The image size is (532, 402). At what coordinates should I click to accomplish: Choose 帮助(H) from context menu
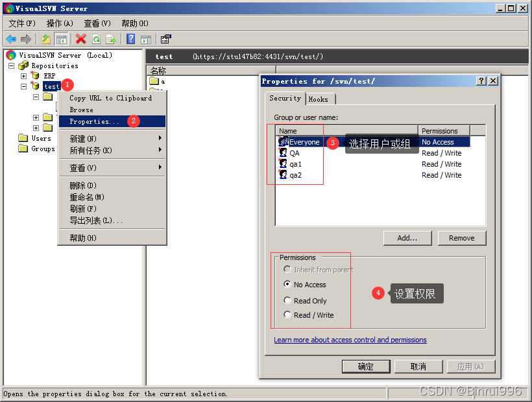[x=112, y=238]
